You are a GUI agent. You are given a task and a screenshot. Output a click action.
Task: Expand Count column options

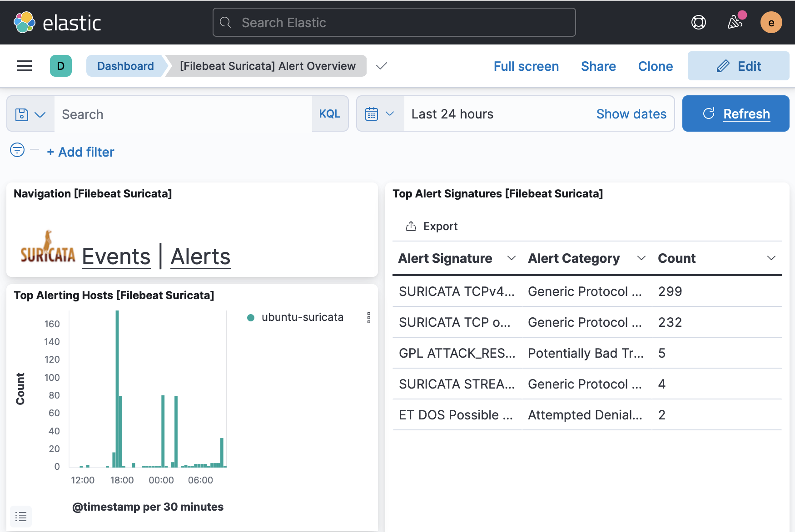click(771, 258)
